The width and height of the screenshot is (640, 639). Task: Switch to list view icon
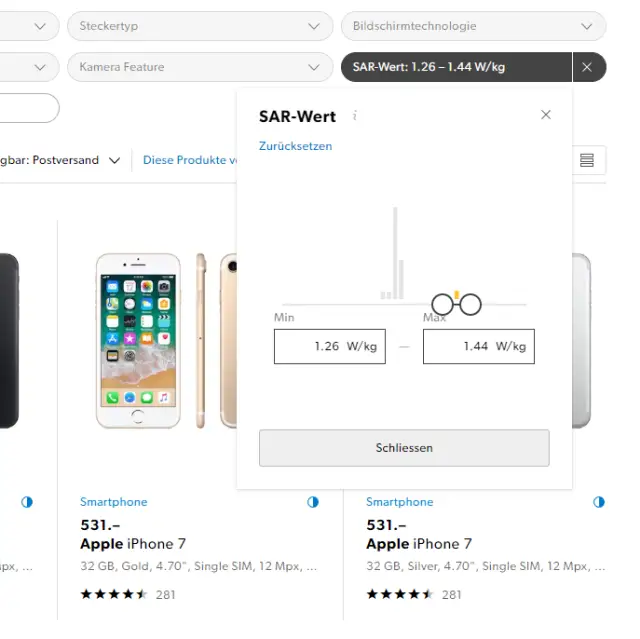(x=587, y=160)
